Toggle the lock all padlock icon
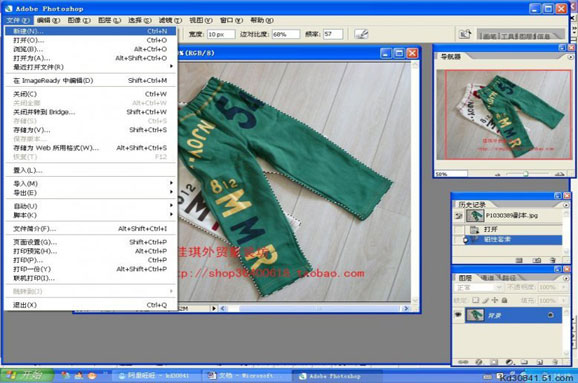 click(x=505, y=300)
